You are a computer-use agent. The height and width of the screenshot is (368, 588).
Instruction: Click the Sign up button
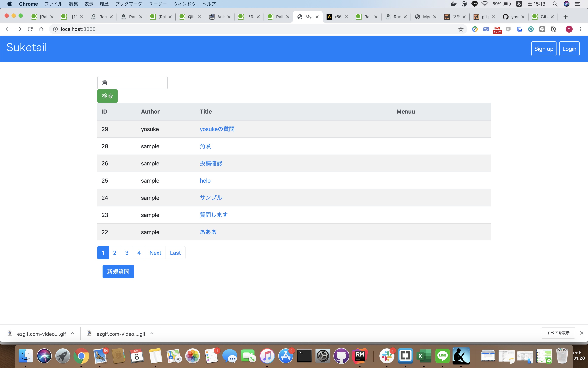544,49
